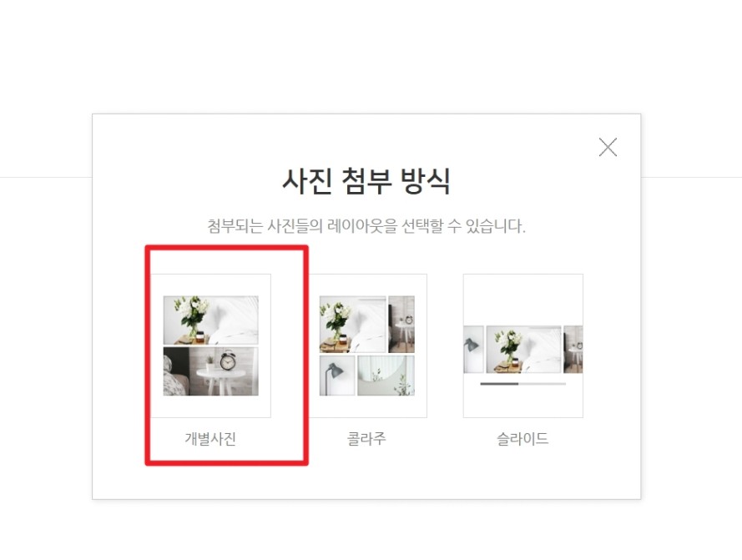Click narrow side-table photo in 콜라주 preview
742x560 pixels.
point(401,325)
